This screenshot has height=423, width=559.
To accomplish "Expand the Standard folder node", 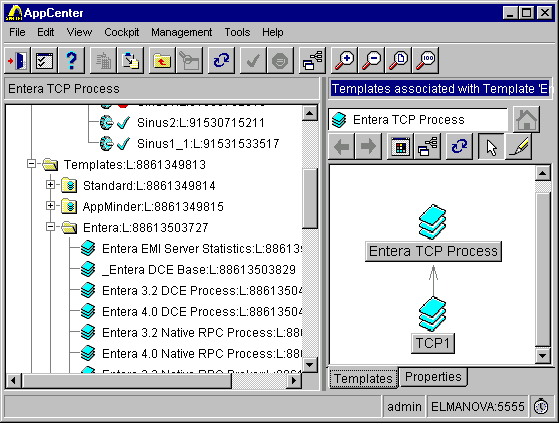I will pyautogui.click(x=50, y=185).
